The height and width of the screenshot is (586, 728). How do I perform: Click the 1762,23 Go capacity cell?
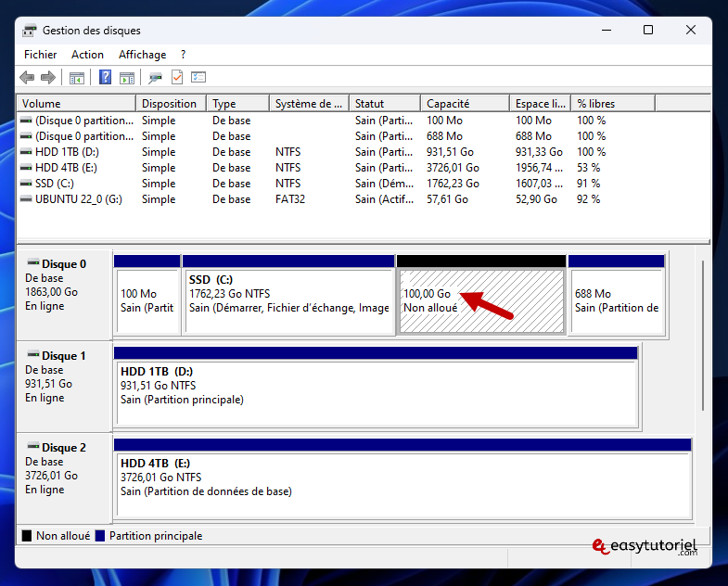(x=453, y=184)
